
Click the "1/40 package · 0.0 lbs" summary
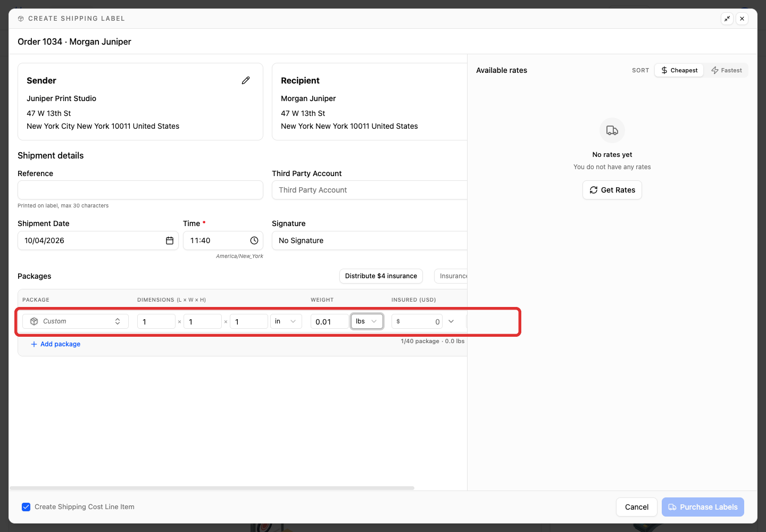pyautogui.click(x=432, y=341)
